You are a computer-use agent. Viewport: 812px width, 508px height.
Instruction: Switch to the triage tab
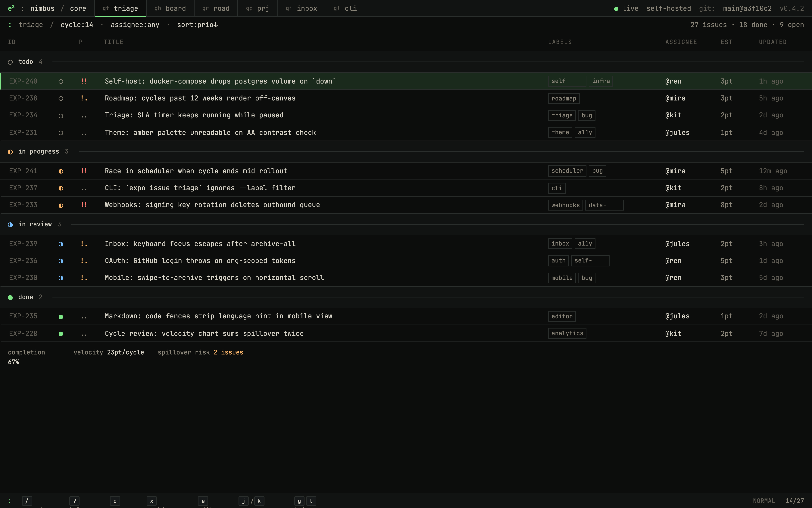pyautogui.click(x=120, y=8)
